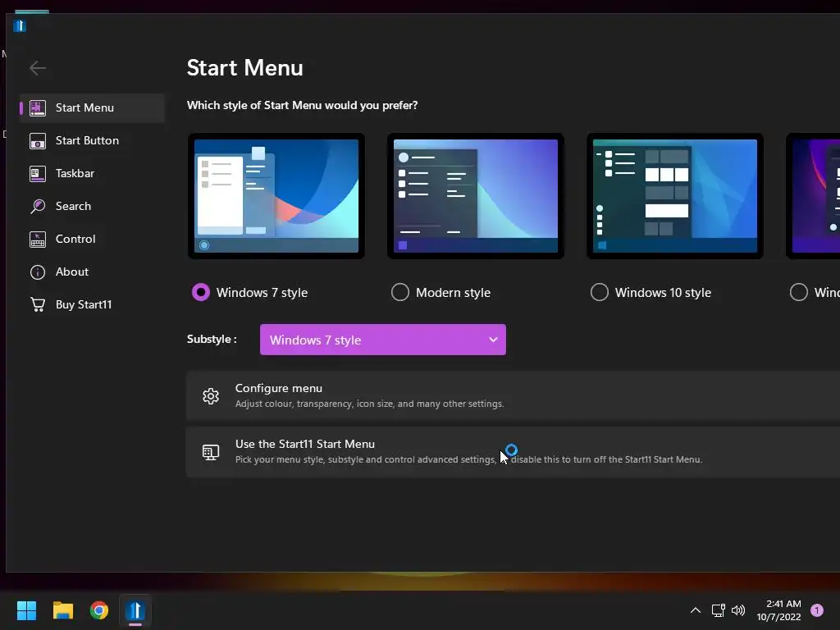Viewport: 840px width, 630px height.
Task: Click the Search magnifier sidebar icon
Action: 38,206
